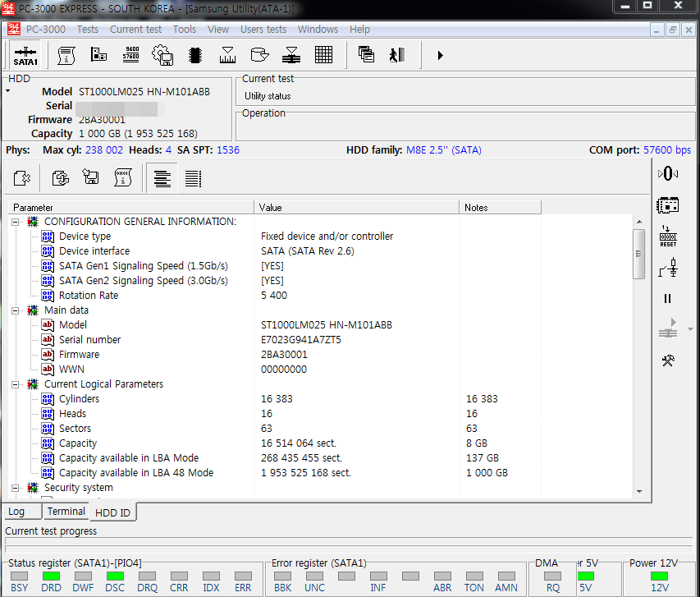
Task: Select the centered lines view icon
Action: (162, 178)
